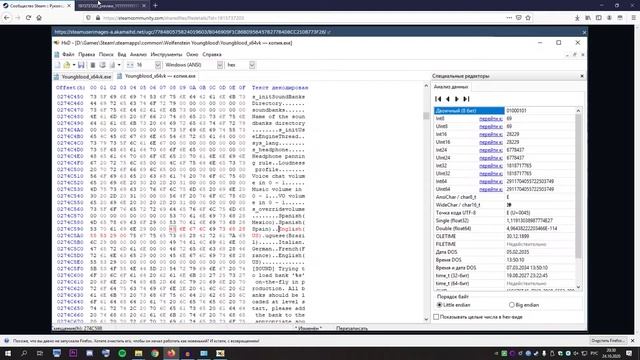
Task: Jump to last byte in data inspector
Action: (x=466, y=99)
